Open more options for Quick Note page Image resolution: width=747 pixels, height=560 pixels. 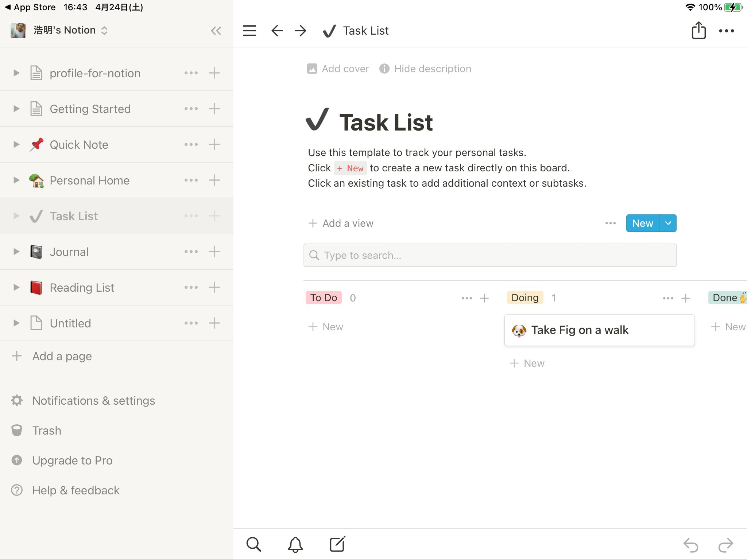click(191, 144)
